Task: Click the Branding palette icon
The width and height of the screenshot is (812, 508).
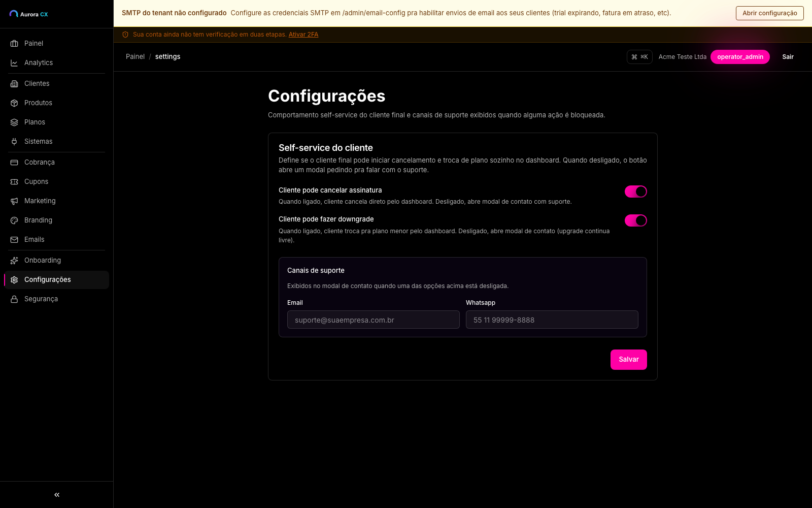Action: point(14,220)
